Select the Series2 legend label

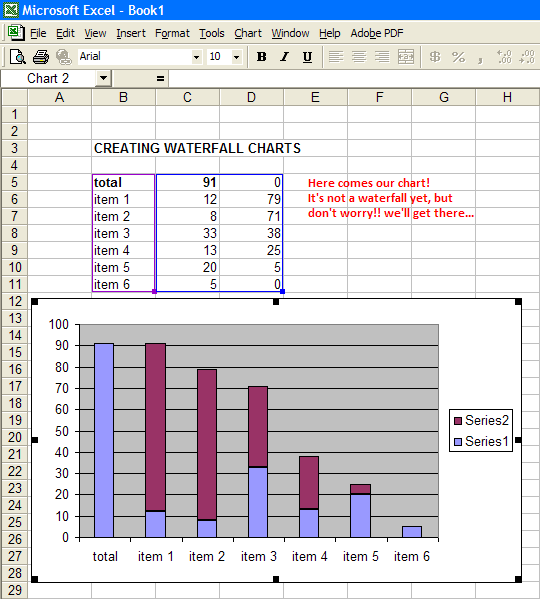(487, 421)
